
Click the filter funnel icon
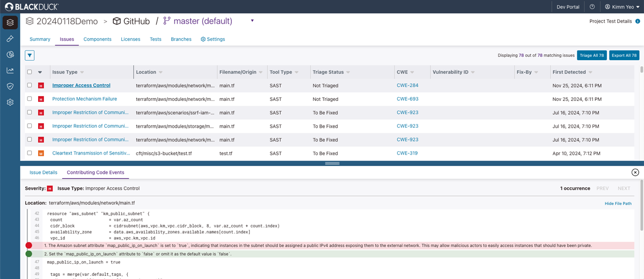[30, 55]
